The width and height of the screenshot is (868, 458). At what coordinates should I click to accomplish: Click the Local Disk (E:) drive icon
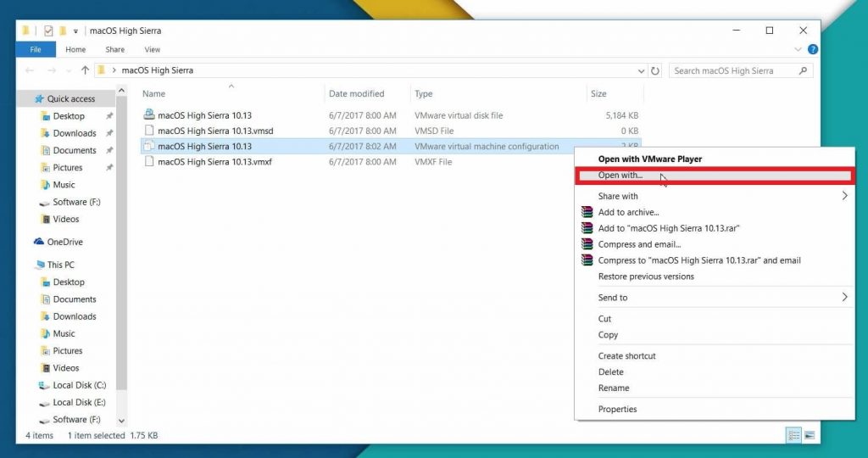tap(44, 403)
